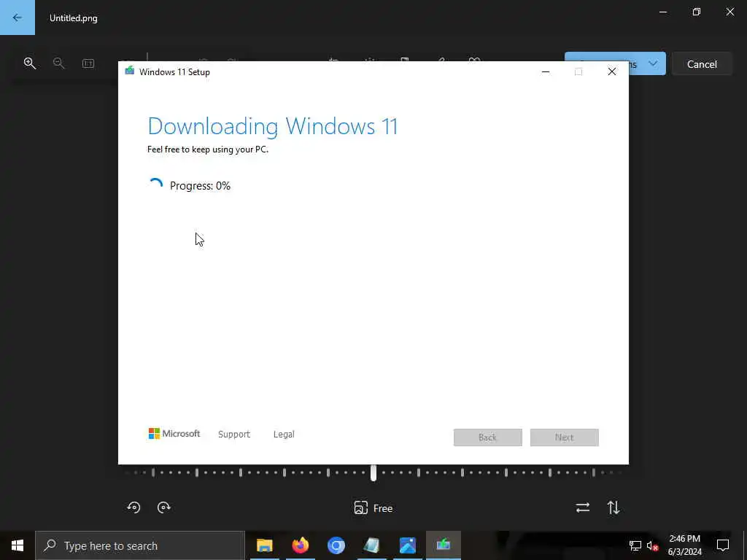The height and width of the screenshot is (560, 747).
Task: Cancel the Photos edit
Action: pos(702,64)
